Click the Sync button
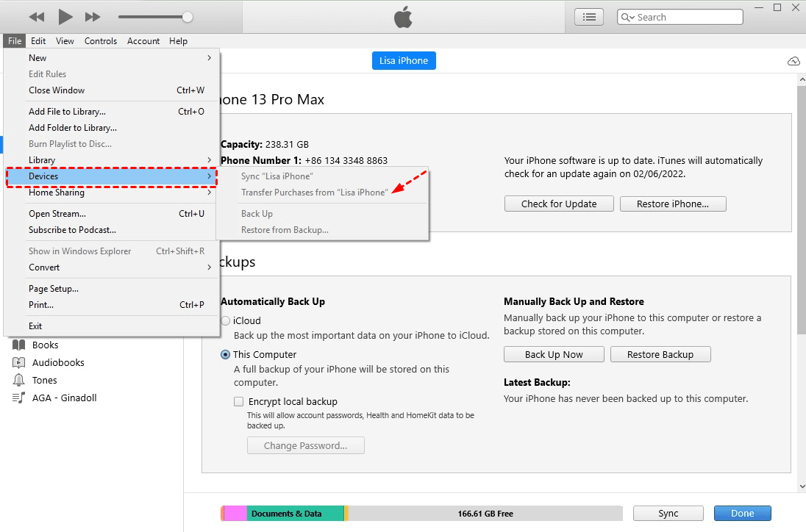 tap(668, 514)
